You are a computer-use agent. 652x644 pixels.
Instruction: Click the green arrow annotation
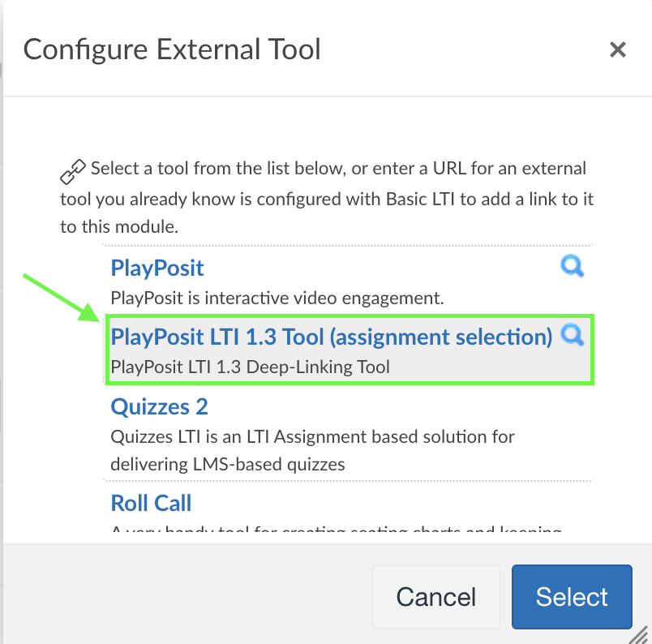[x=62, y=298]
